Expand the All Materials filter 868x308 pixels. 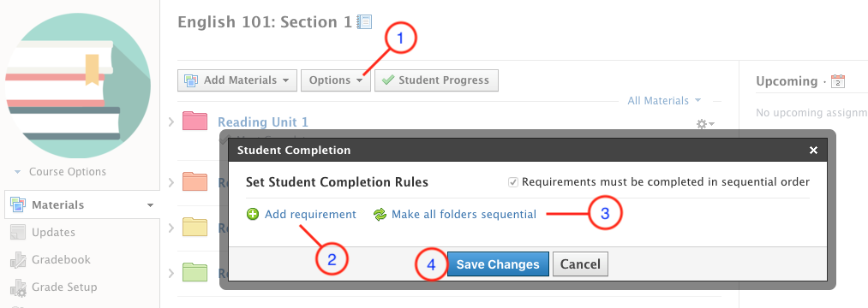click(x=664, y=101)
